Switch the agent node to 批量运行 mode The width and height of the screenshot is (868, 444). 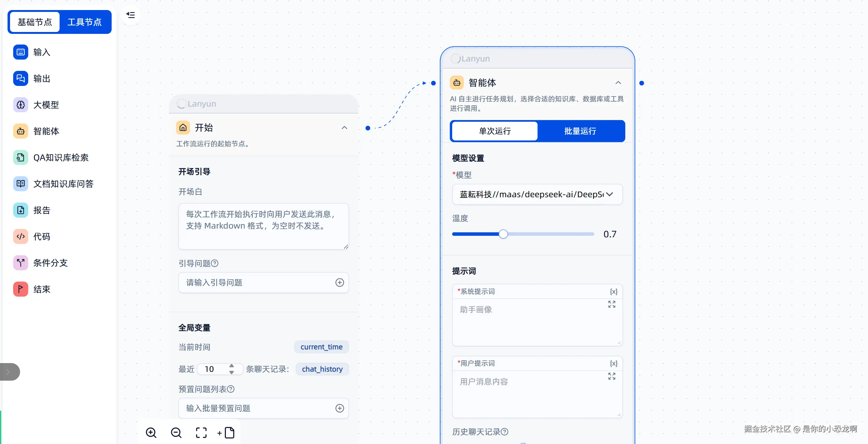[580, 131]
